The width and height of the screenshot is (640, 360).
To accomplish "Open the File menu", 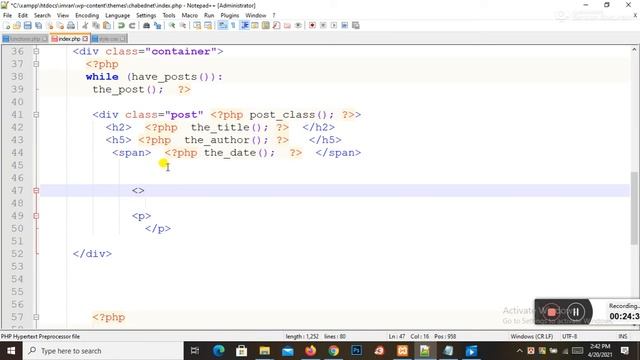I will (x=7, y=16).
